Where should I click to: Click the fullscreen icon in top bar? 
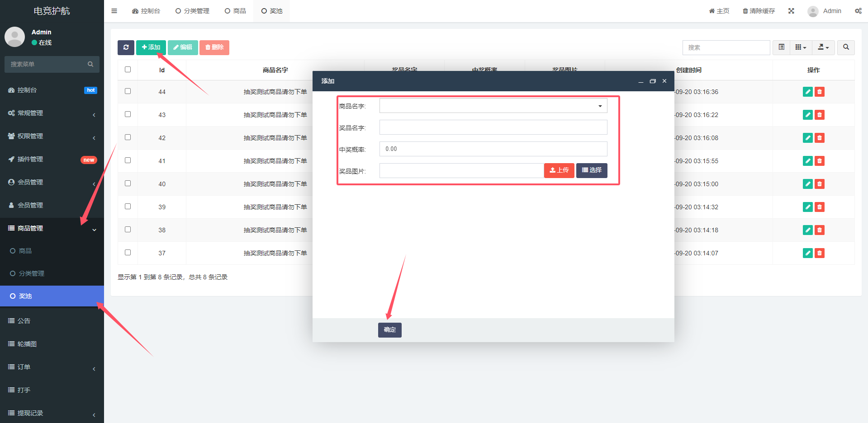(791, 11)
